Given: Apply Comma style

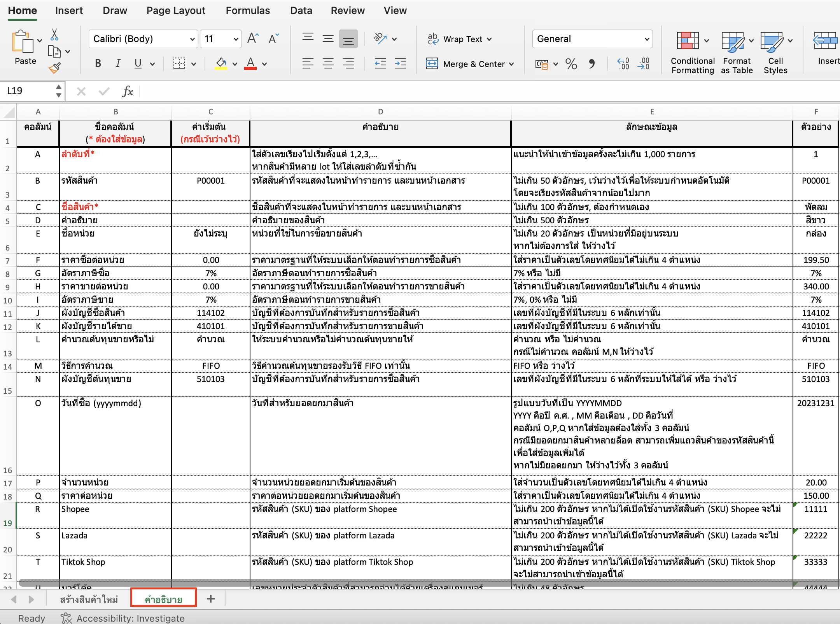Looking at the screenshot, I should (591, 64).
